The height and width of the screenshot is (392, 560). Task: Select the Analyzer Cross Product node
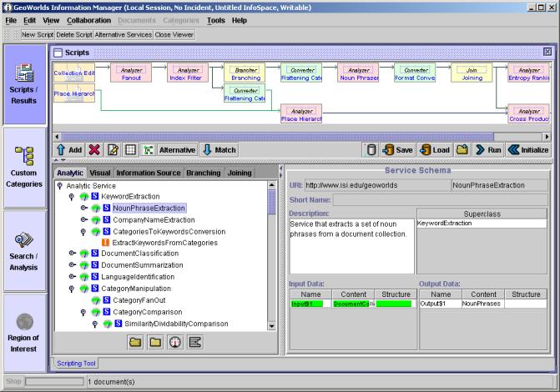point(528,114)
